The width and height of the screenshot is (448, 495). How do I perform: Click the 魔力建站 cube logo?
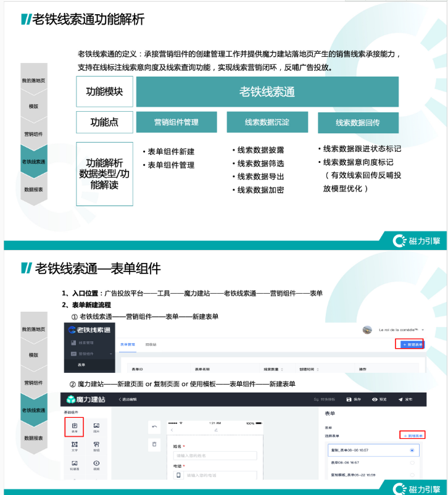(x=71, y=400)
